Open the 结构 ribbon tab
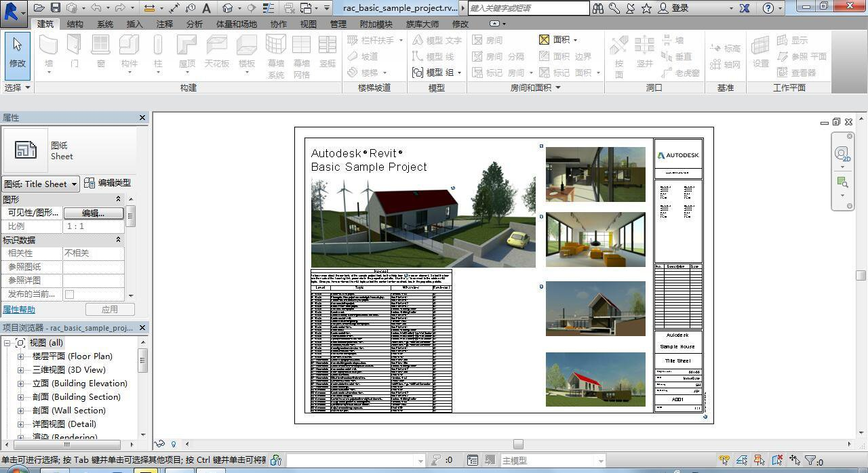Image resolution: width=868 pixels, height=473 pixels. [x=75, y=24]
